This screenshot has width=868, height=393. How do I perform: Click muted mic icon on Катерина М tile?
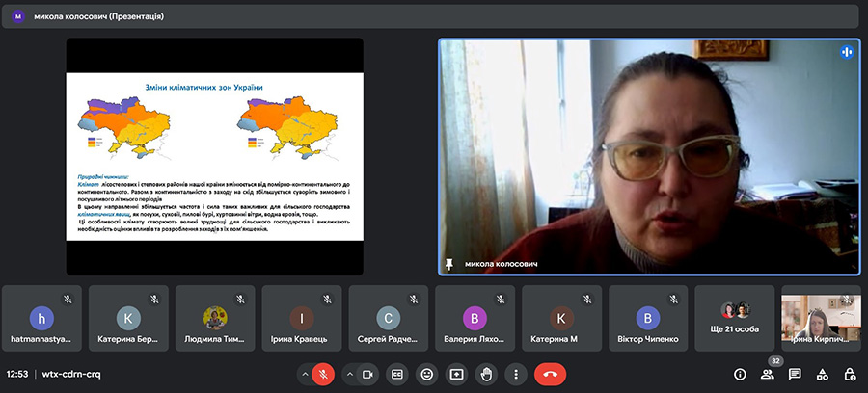pos(587,299)
